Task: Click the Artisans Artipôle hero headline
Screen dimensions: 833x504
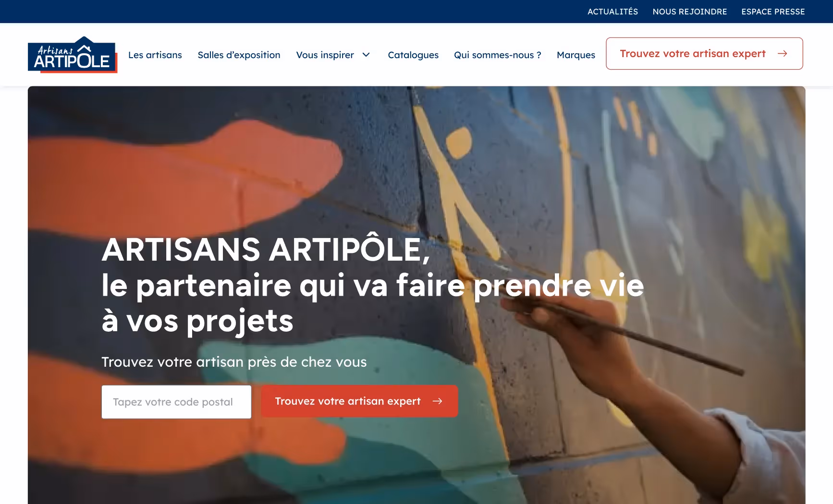Action: (x=372, y=285)
